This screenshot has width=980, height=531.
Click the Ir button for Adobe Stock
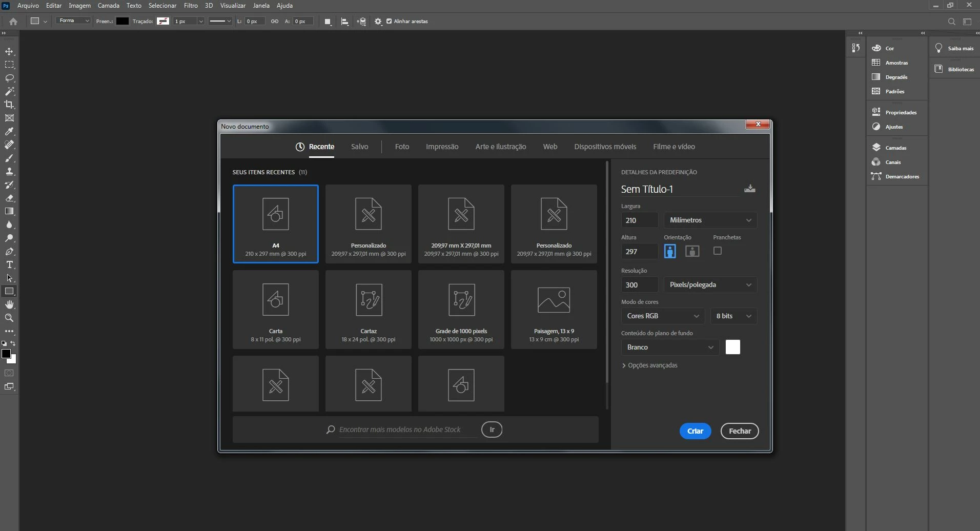492,430
